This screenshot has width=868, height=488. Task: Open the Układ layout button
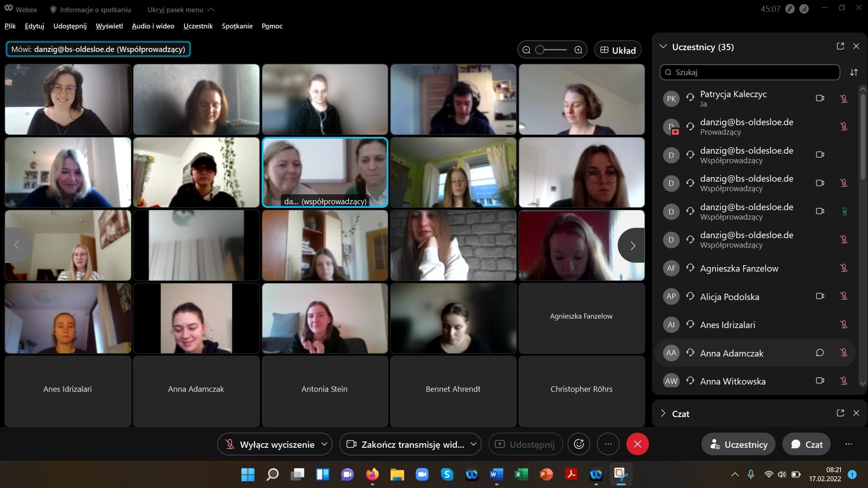tap(618, 50)
